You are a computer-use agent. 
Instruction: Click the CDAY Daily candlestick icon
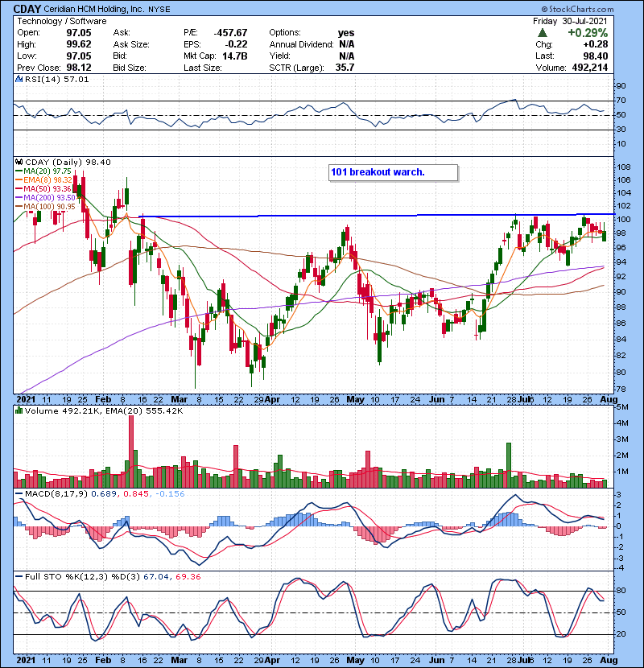[19, 162]
